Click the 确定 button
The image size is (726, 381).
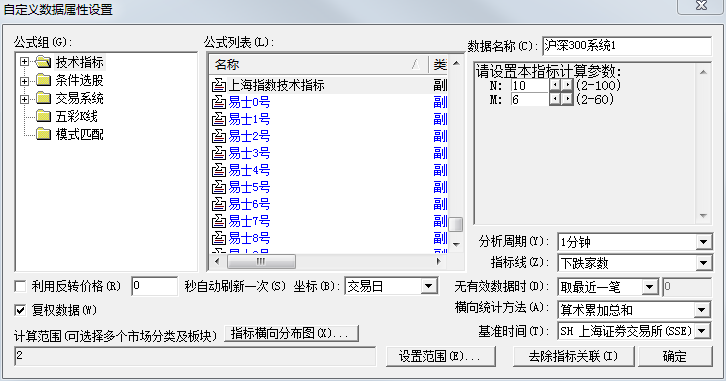(675, 356)
